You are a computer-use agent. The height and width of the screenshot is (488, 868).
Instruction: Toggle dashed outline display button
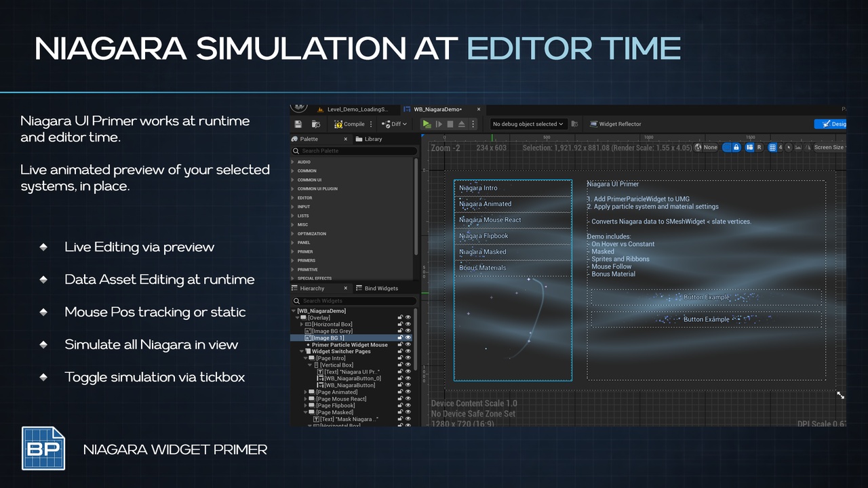click(726, 147)
